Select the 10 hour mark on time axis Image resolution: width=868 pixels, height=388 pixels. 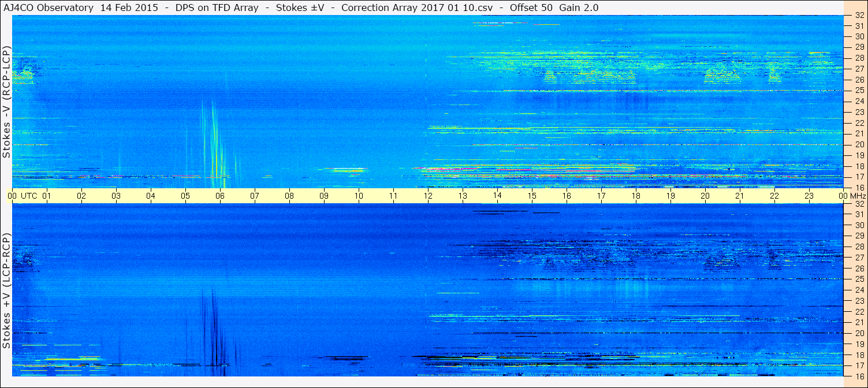[359, 196]
